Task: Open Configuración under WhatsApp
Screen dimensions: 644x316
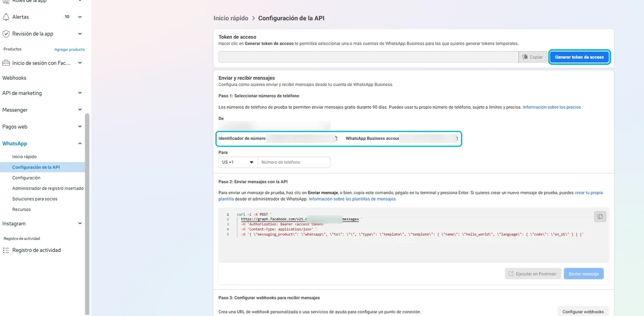Action: [x=26, y=178]
